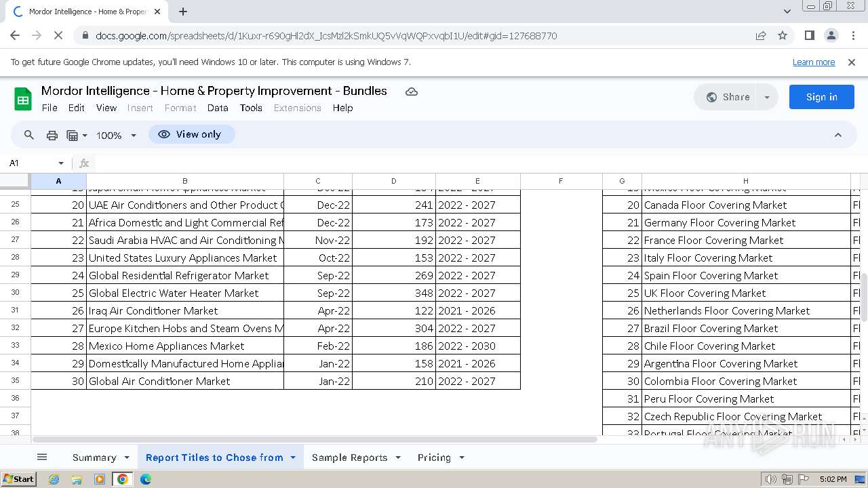The width and height of the screenshot is (868, 488).
Task: Select column H header
Action: (746, 181)
